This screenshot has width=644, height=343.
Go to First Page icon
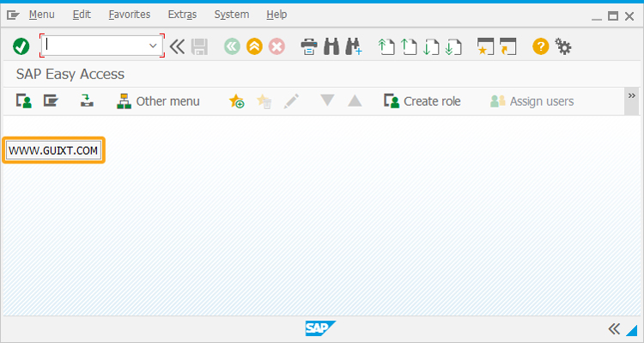pos(386,46)
